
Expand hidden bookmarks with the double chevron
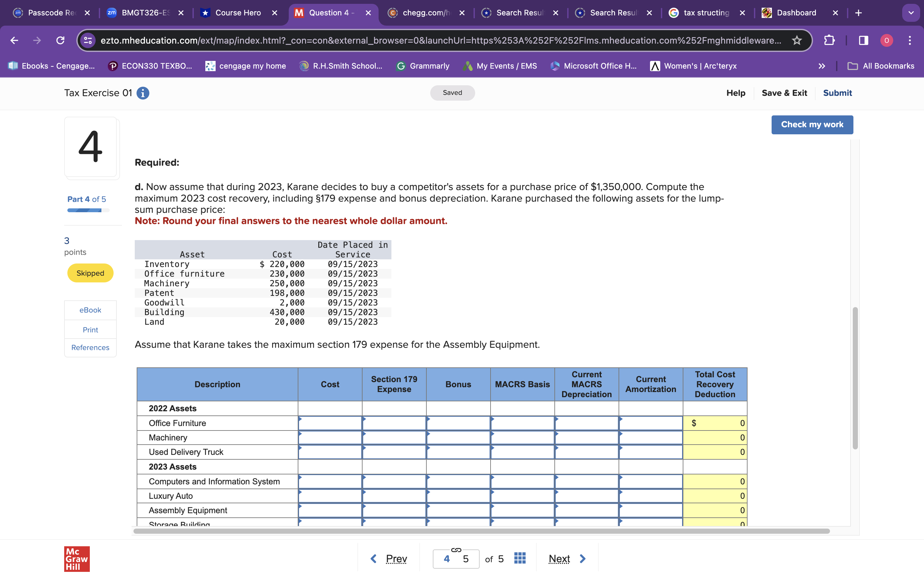(x=821, y=66)
